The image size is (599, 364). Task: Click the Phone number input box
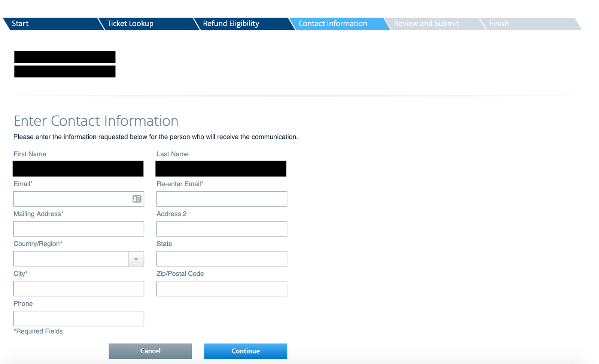point(79,318)
